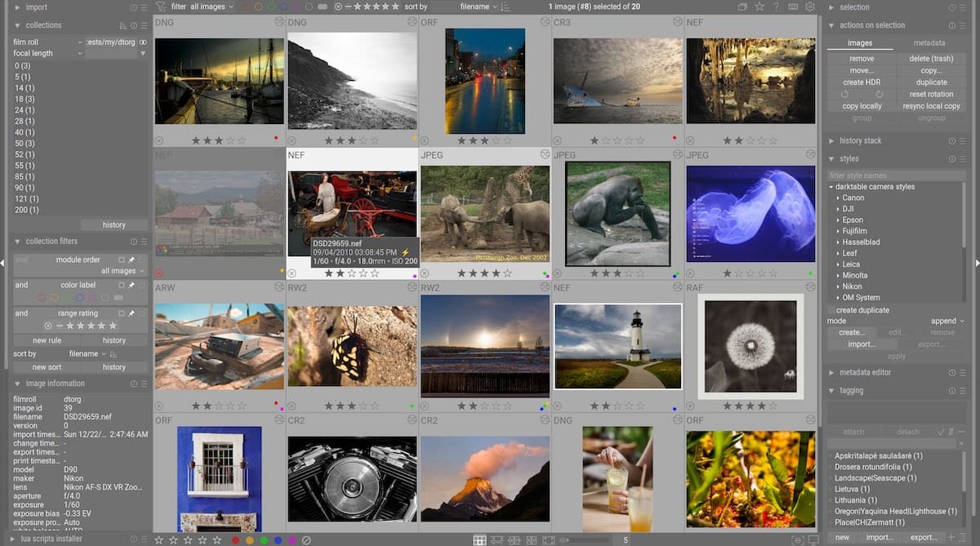
Task: Toggle focus peaking icon at bottom right
Action: pyautogui.click(x=797, y=540)
